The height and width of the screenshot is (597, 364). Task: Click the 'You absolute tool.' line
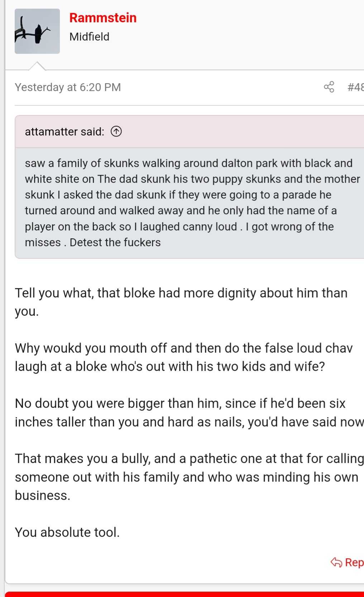67,532
